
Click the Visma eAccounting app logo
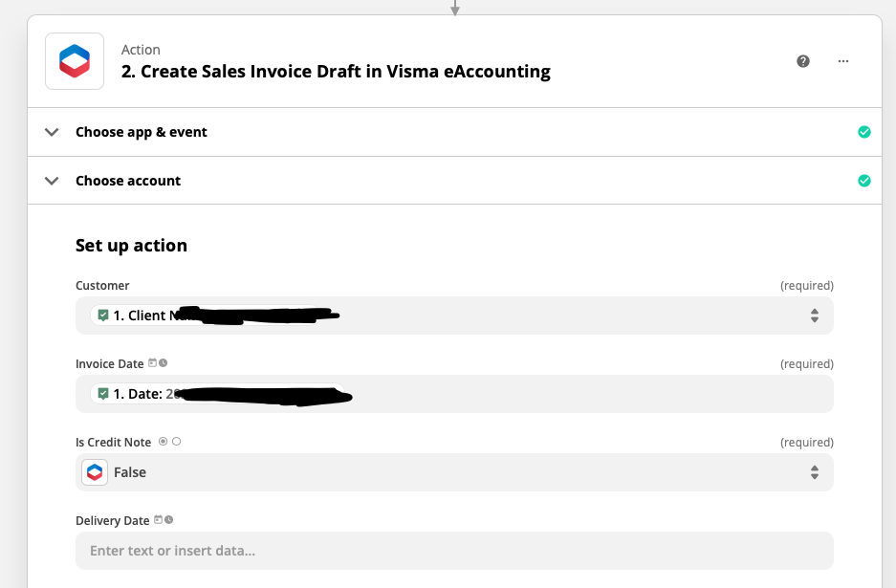tap(75, 61)
